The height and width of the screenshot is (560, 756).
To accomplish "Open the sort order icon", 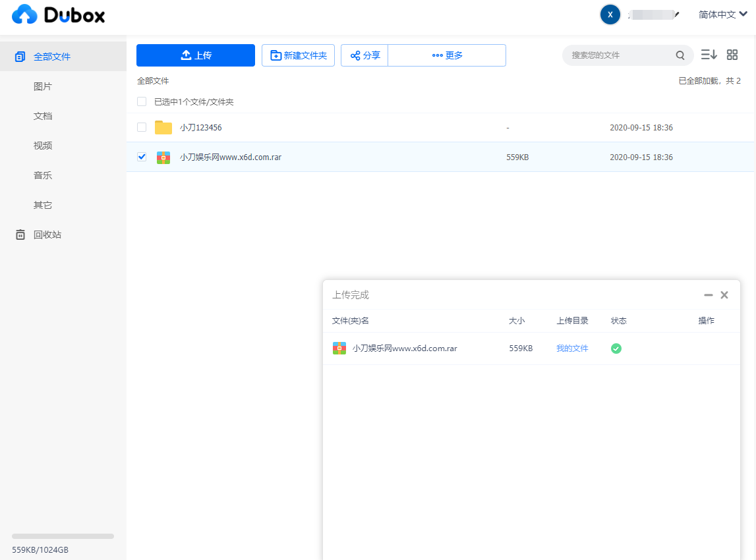I will [x=709, y=55].
